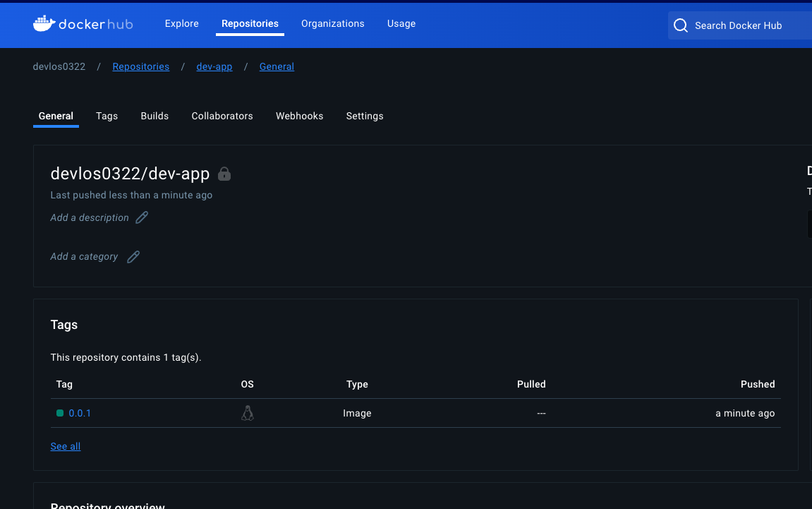Click the '---' pulled cell
812x509 pixels.
pyautogui.click(x=541, y=413)
